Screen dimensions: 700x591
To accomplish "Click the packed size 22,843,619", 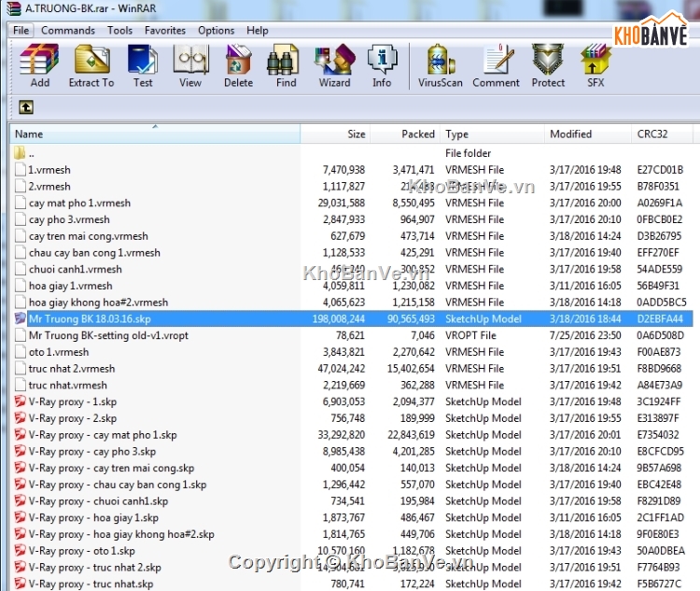I will 411,435.
